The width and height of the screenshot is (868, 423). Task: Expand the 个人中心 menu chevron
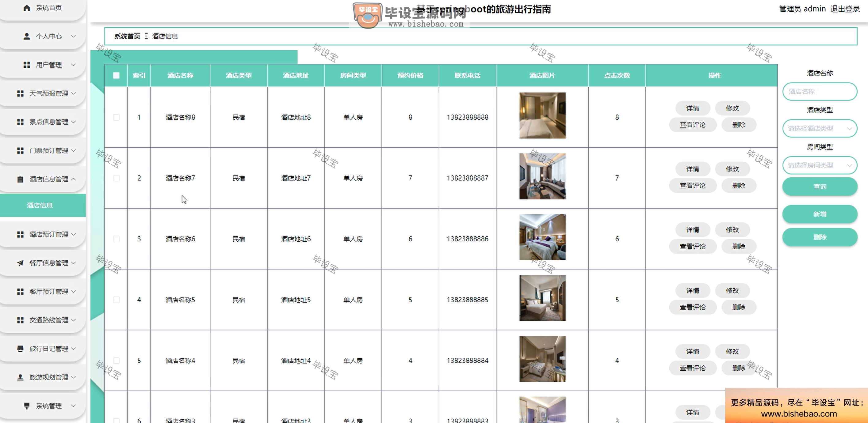[74, 36]
